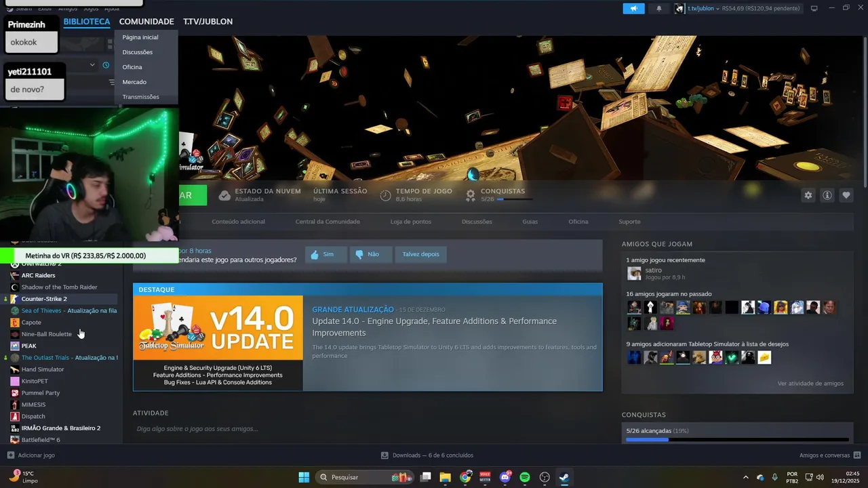Open the Guias tab
This screenshot has height=488, width=868.
(x=530, y=222)
